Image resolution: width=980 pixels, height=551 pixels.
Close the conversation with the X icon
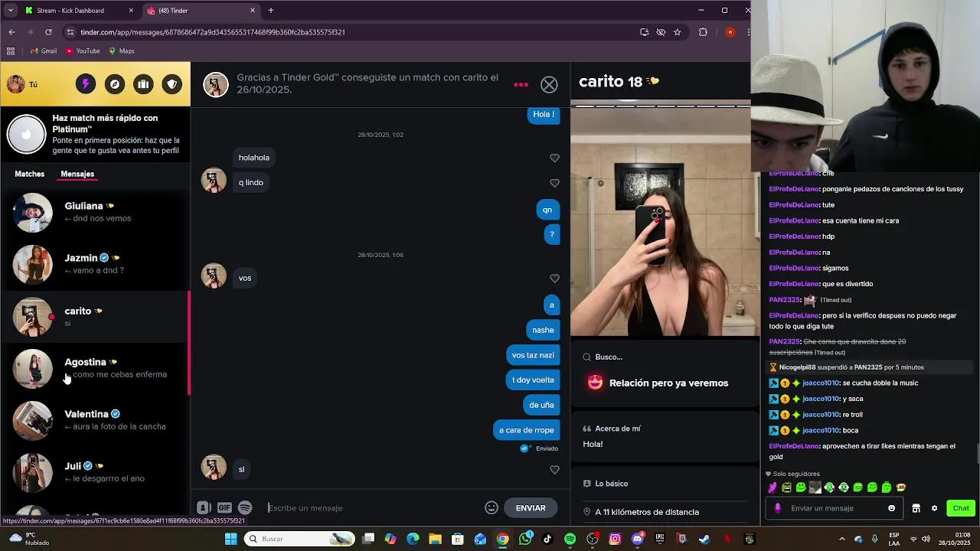coord(549,85)
